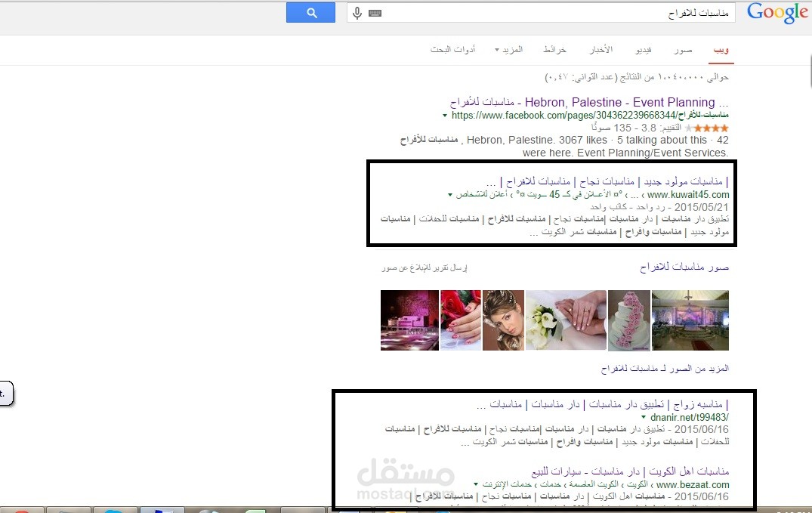Expand dnanir.net/t99483 URL dropdown arrow
Image resolution: width=812 pixels, height=513 pixels.
click(644, 417)
